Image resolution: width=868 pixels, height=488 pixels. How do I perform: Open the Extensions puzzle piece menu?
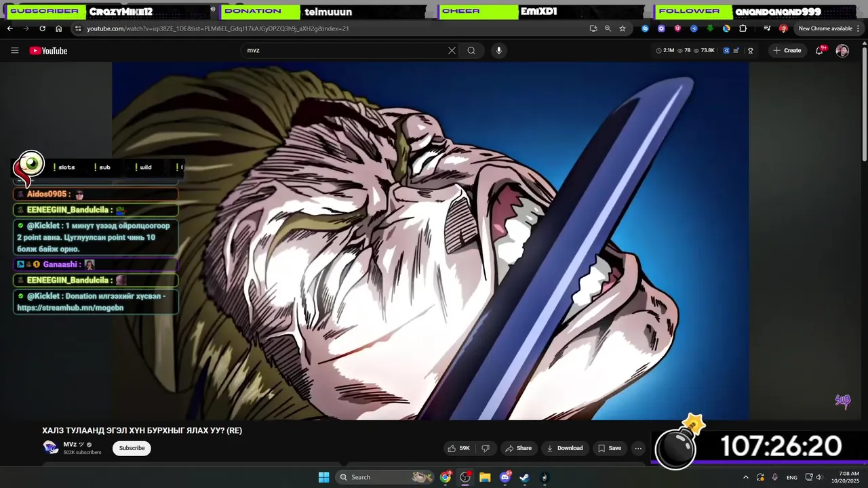click(743, 28)
